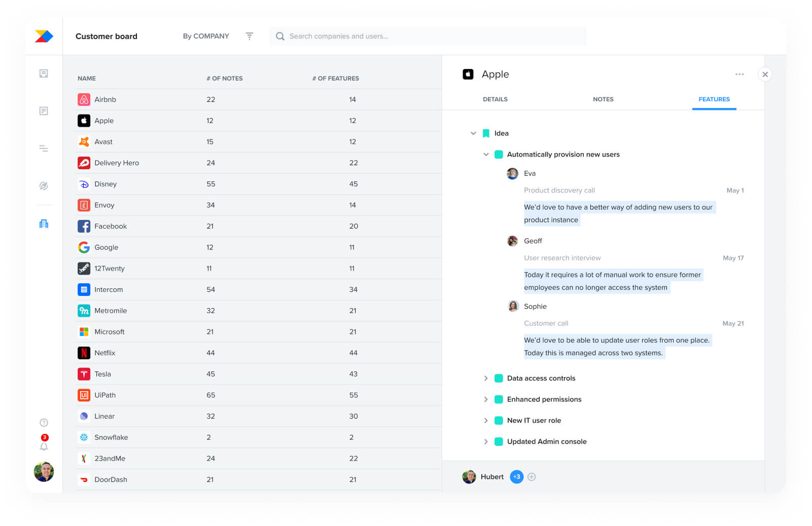Click the Airbnb logo icon
This screenshot has height=526, width=812.
(x=84, y=99)
